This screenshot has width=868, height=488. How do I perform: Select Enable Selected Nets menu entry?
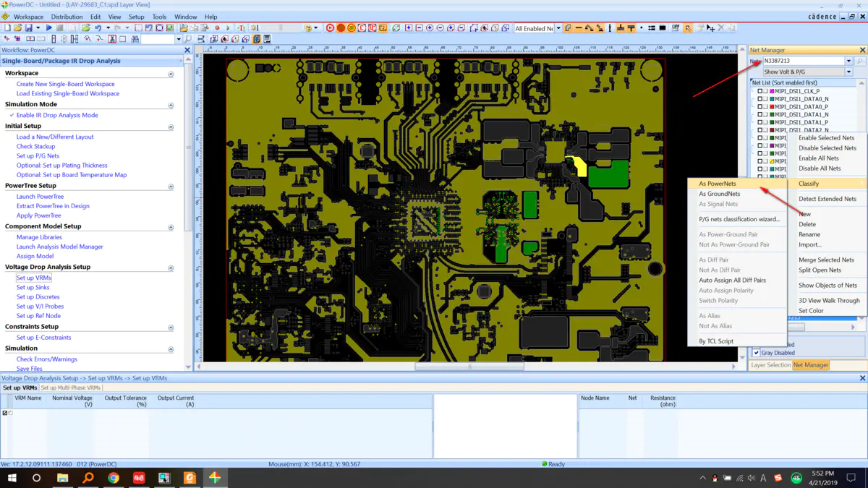[827, 137]
